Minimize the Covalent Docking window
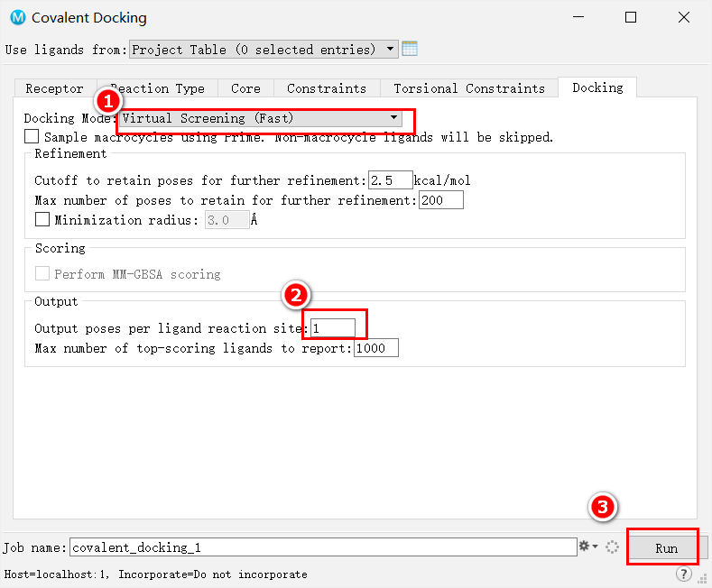The image size is (712, 588). click(x=578, y=17)
